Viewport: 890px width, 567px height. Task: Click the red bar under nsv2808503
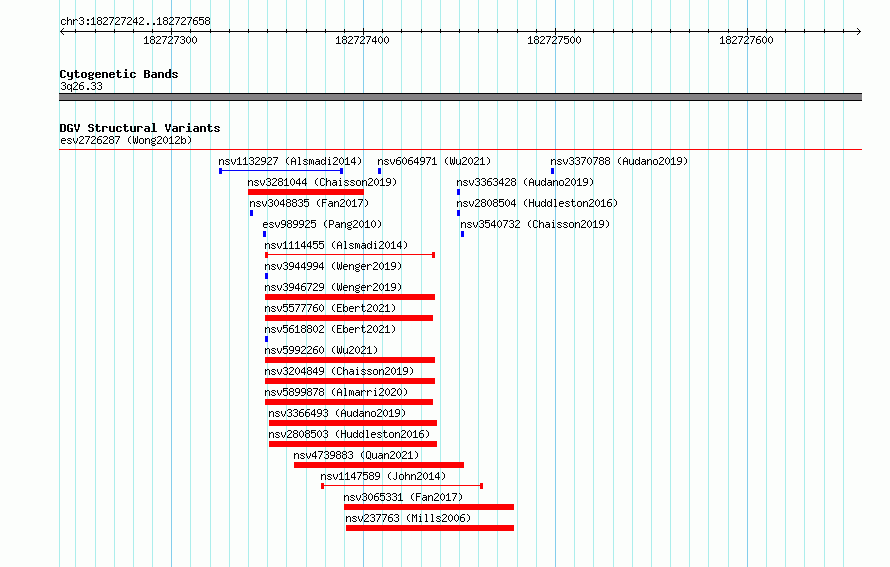pyautogui.click(x=352, y=444)
